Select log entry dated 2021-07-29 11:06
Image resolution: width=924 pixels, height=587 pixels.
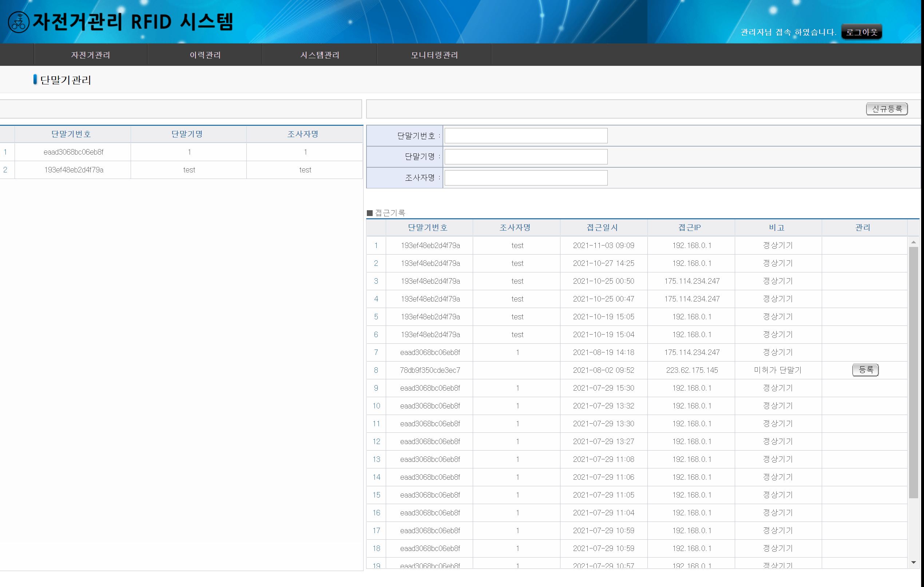coord(637,477)
